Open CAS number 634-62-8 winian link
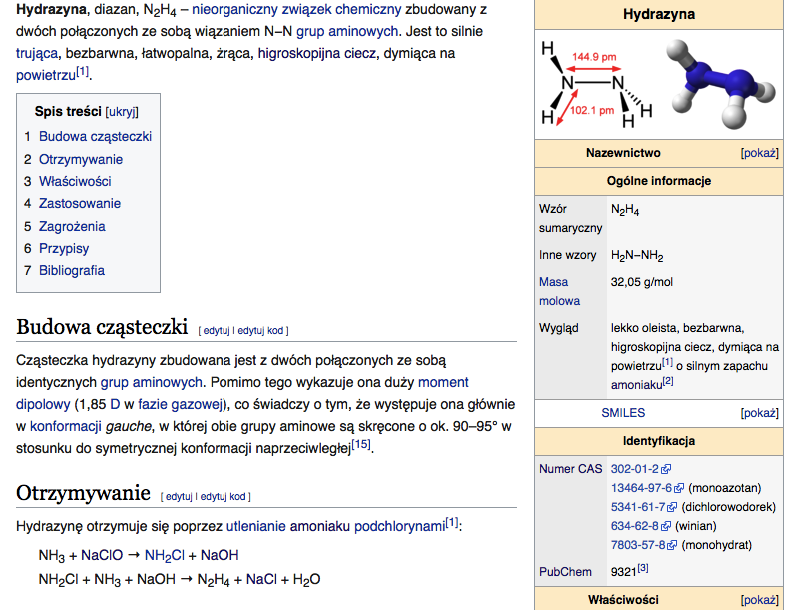The image size is (788, 610). click(x=634, y=526)
